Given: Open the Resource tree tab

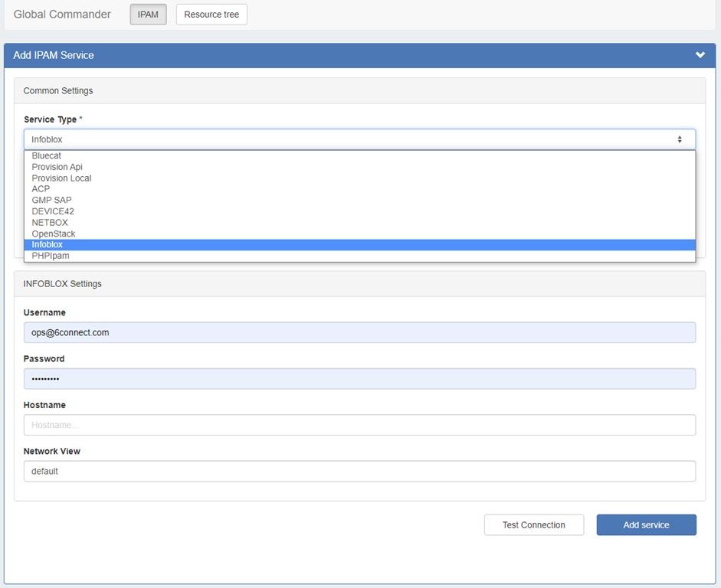Looking at the screenshot, I should [x=211, y=15].
